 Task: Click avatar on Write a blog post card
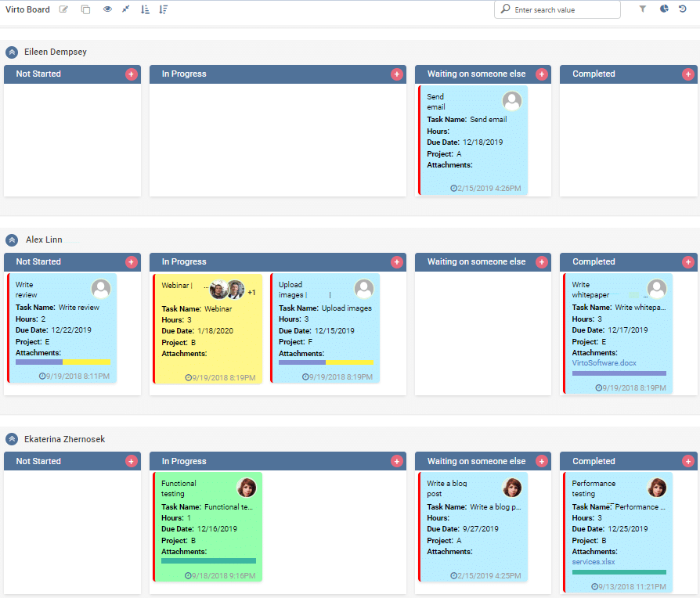[512, 488]
